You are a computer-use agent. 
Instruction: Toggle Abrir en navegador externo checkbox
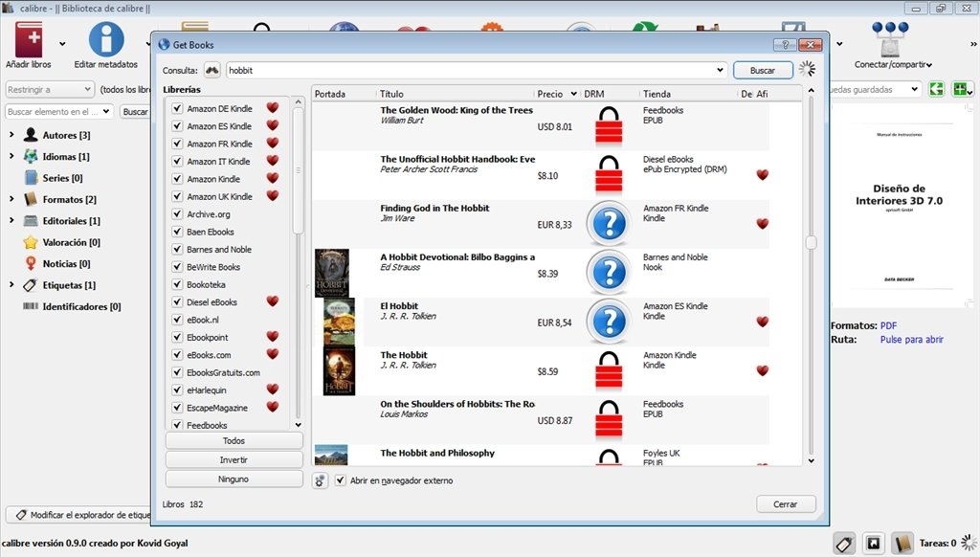pyautogui.click(x=341, y=480)
